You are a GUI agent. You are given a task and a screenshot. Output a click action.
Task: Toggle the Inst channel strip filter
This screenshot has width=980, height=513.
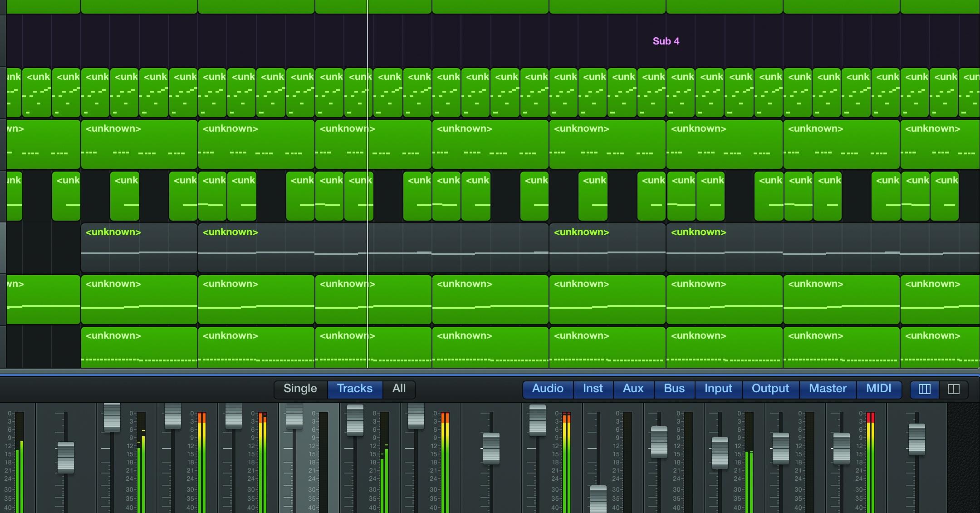click(x=593, y=389)
